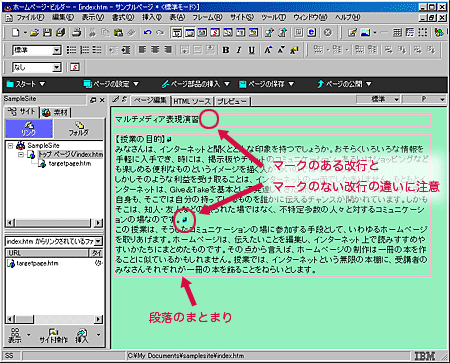Switch site view to リンク mode

(x=29, y=129)
